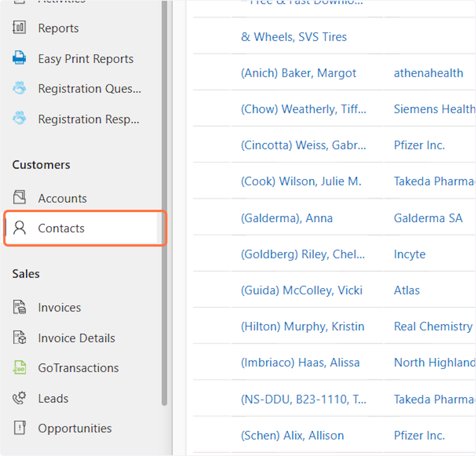The width and height of the screenshot is (476, 456).
Task: Open Takeda Pharma in Cook Wilson row
Action: [x=435, y=182]
